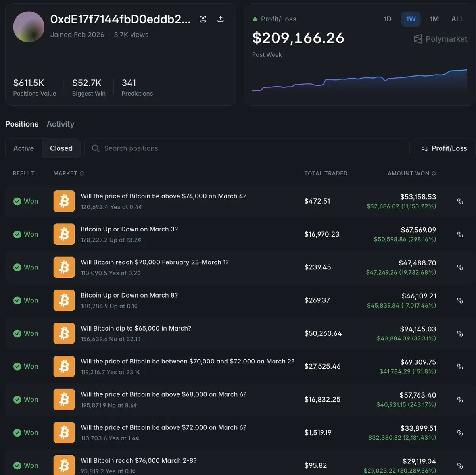Switch to Active positions filter
476x475 pixels.
pos(24,148)
